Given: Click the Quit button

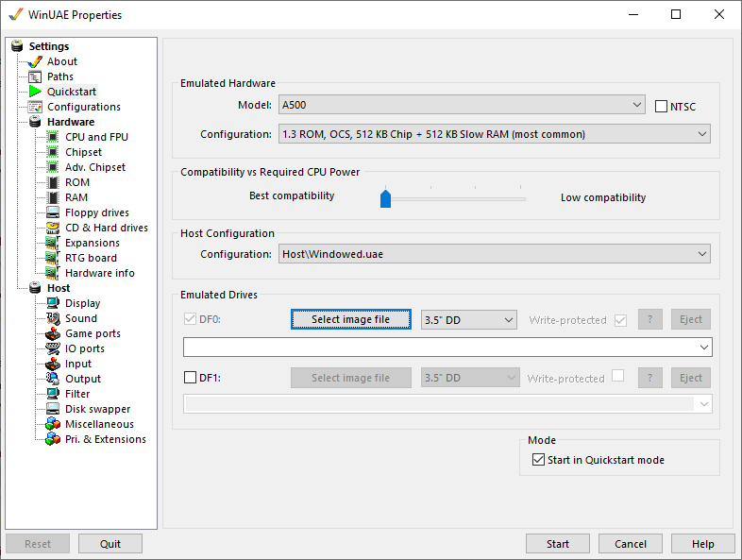Looking at the screenshot, I should pyautogui.click(x=110, y=544).
